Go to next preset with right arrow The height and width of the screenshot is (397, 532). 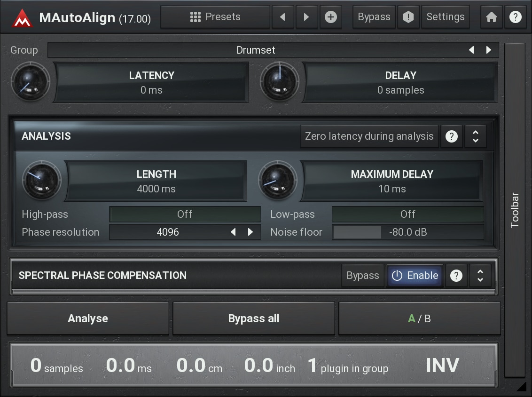[x=306, y=17]
